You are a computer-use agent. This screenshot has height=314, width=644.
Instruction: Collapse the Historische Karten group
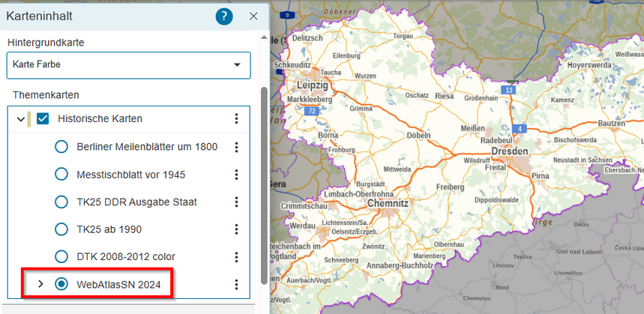[21, 118]
